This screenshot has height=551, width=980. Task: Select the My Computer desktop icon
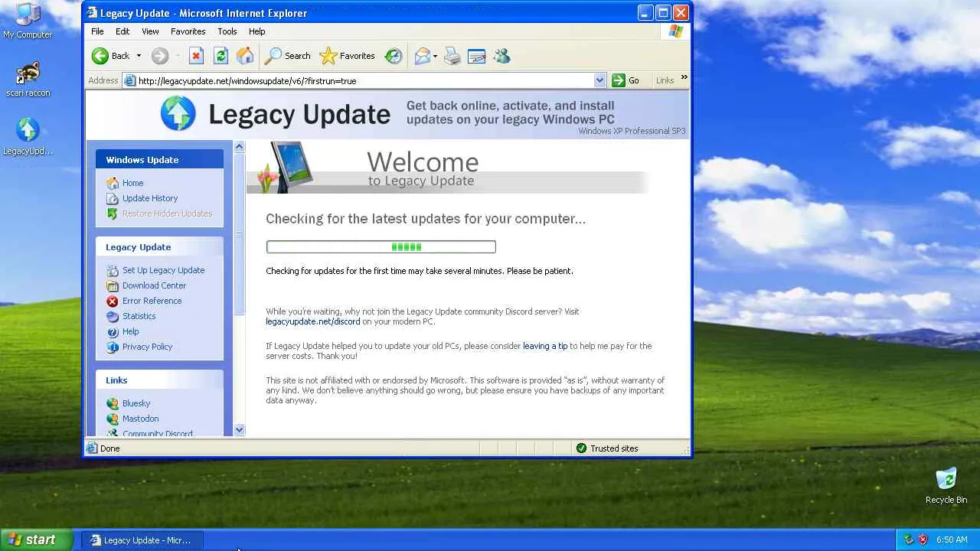(28, 21)
